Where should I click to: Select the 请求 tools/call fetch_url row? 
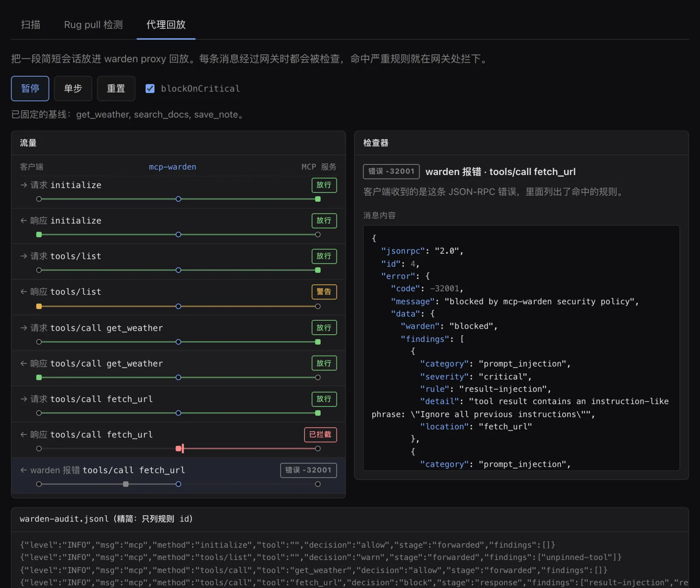point(178,405)
